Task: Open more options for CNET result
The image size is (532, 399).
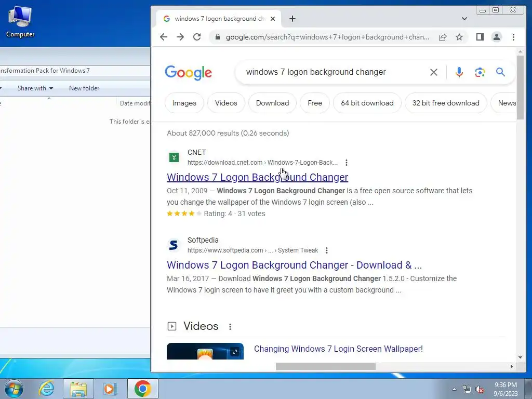Action: tap(347, 163)
